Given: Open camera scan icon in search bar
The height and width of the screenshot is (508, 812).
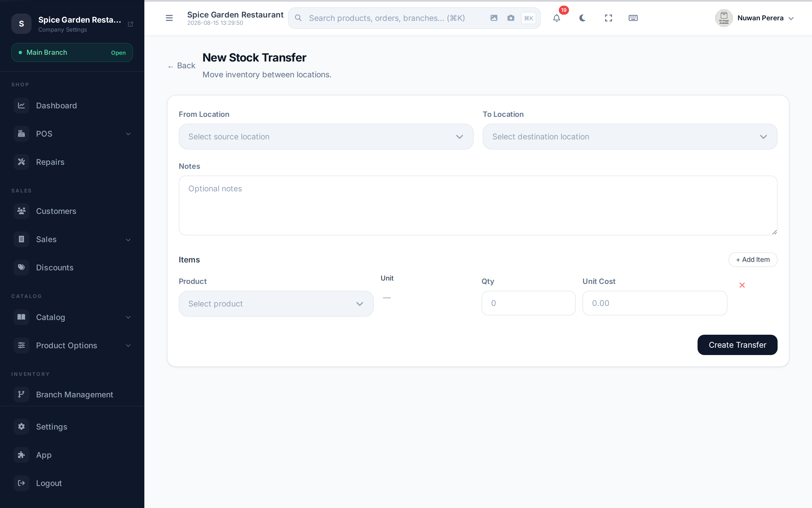Looking at the screenshot, I should [511, 18].
